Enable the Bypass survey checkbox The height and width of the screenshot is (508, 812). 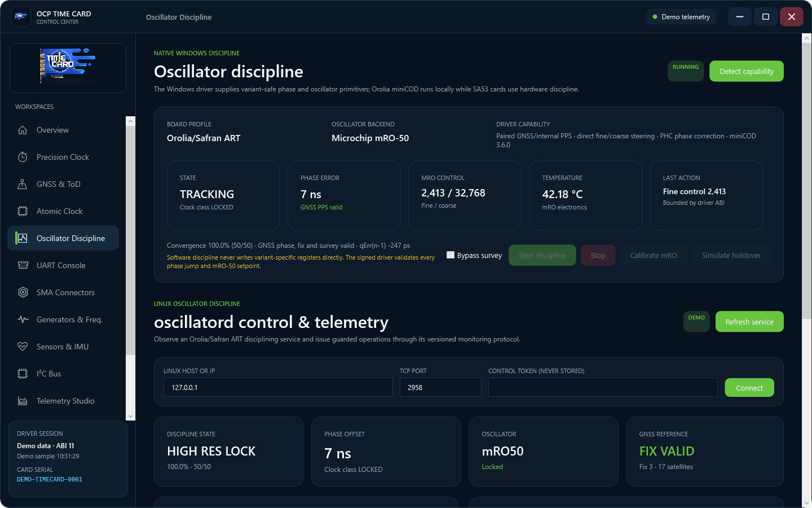tap(451, 255)
